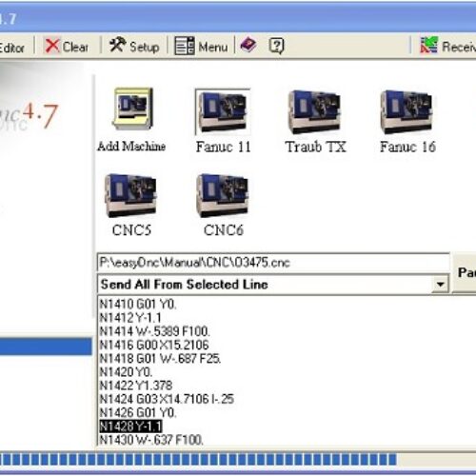Select the Fanuc 11 machine
Screen dimensions: 476x476
click(x=223, y=121)
